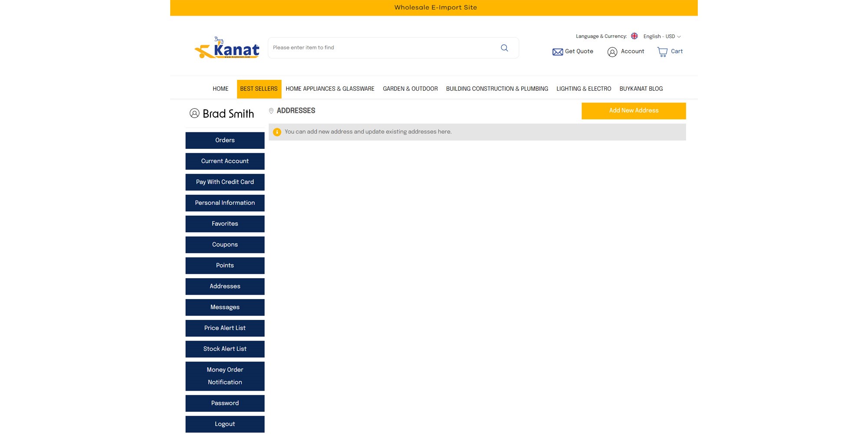Visit the BuyKanat Blog menu item
The width and height of the screenshot is (868, 434).
[x=641, y=89]
